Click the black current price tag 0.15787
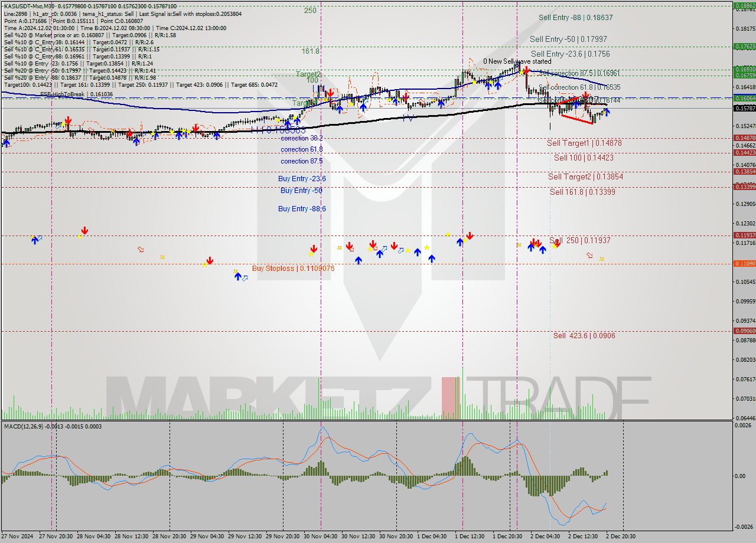This screenshot has width=756, height=543. pos(744,108)
